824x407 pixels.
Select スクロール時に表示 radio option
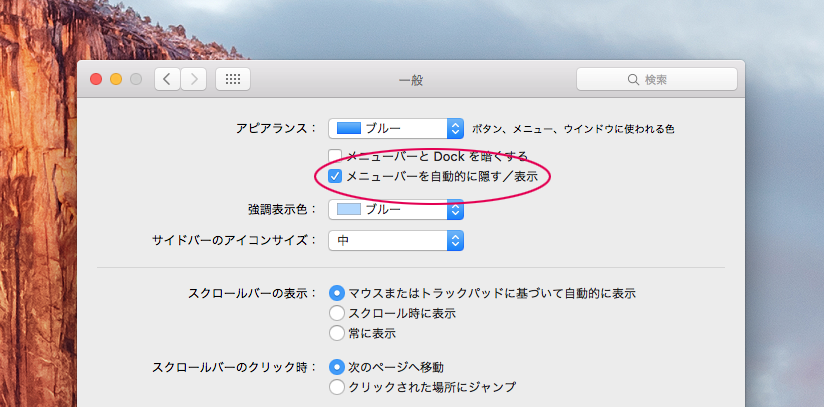point(336,313)
